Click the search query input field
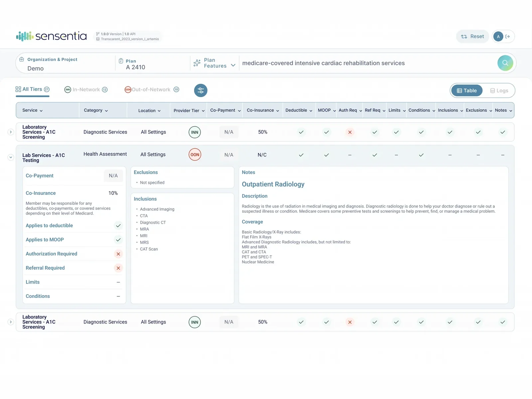 coord(367,63)
